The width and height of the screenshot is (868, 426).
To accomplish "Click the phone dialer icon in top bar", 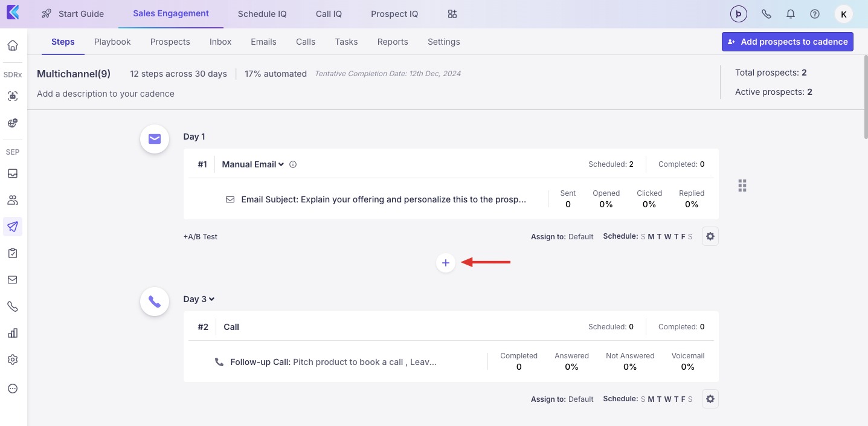I will click(766, 14).
